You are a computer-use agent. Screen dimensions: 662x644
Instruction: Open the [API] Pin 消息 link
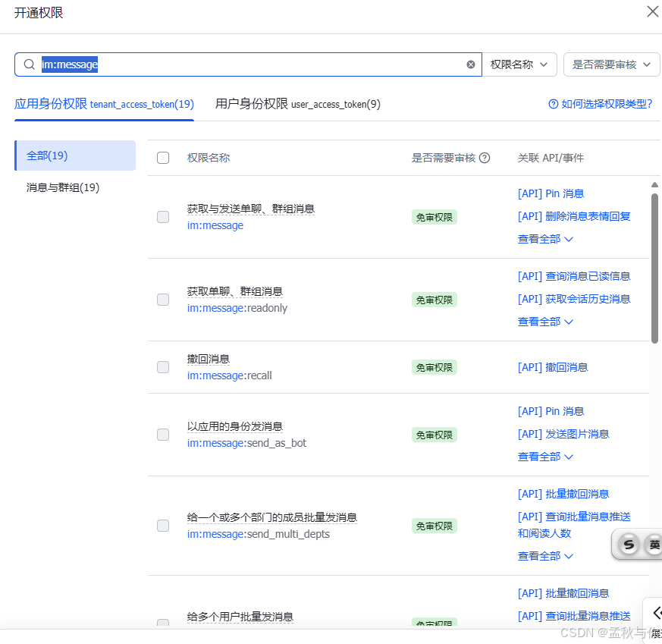click(551, 193)
